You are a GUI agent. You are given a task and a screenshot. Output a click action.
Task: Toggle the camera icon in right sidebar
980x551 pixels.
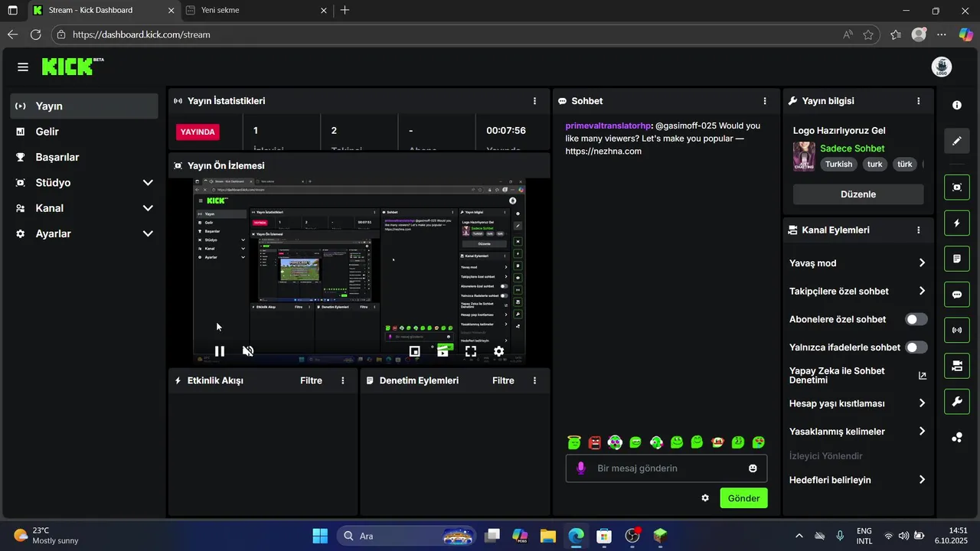(957, 366)
